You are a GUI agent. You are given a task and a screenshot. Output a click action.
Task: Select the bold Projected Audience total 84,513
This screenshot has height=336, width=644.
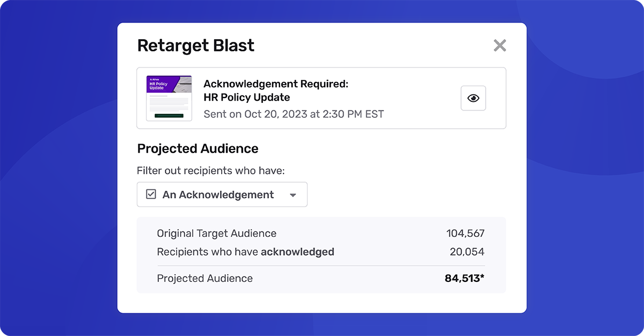click(x=465, y=278)
